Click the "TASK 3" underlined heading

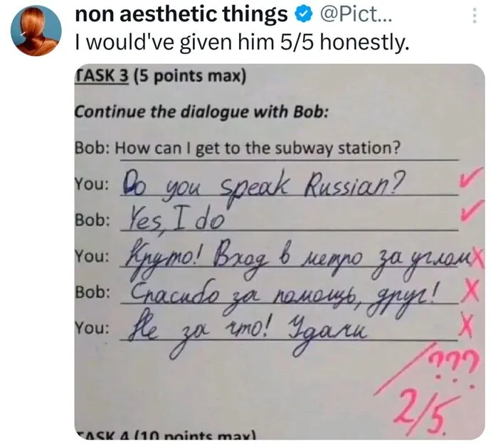[x=101, y=75]
